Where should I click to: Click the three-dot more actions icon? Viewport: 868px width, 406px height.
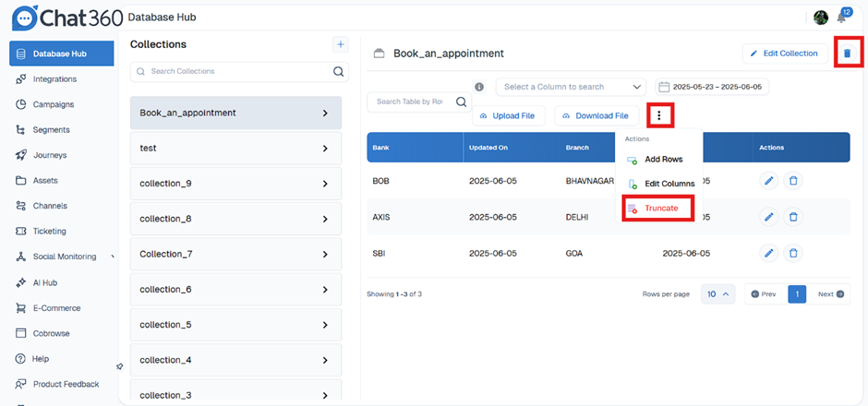click(659, 115)
